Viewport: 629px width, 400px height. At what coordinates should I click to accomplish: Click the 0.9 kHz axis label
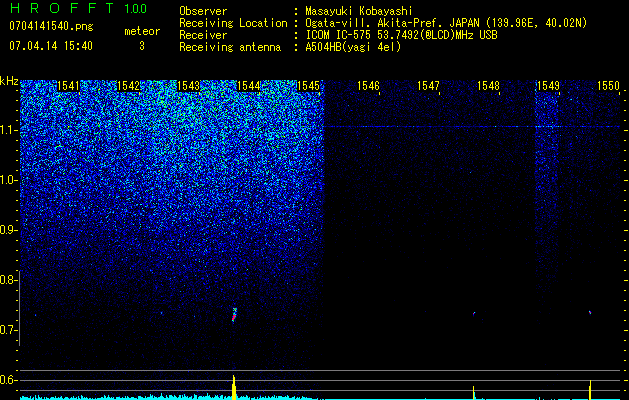coord(8,230)
